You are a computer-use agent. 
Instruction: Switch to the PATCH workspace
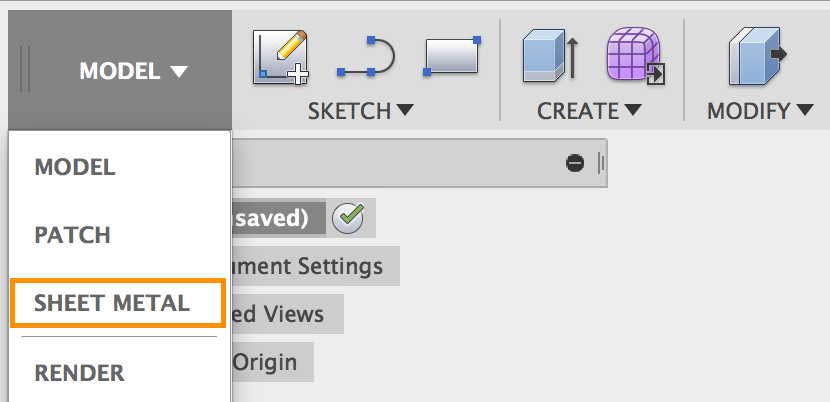click(72, 236)
